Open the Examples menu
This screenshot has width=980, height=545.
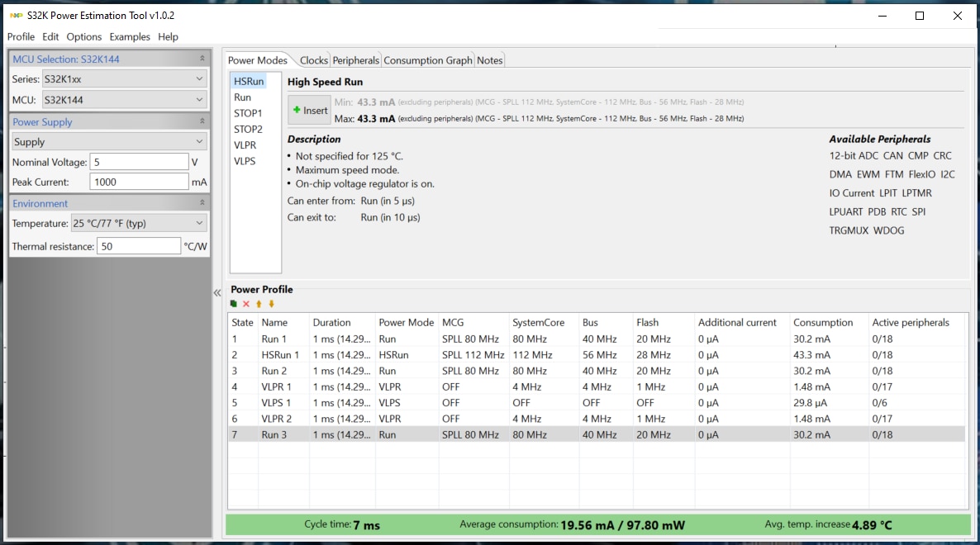[x=130, y=37]
